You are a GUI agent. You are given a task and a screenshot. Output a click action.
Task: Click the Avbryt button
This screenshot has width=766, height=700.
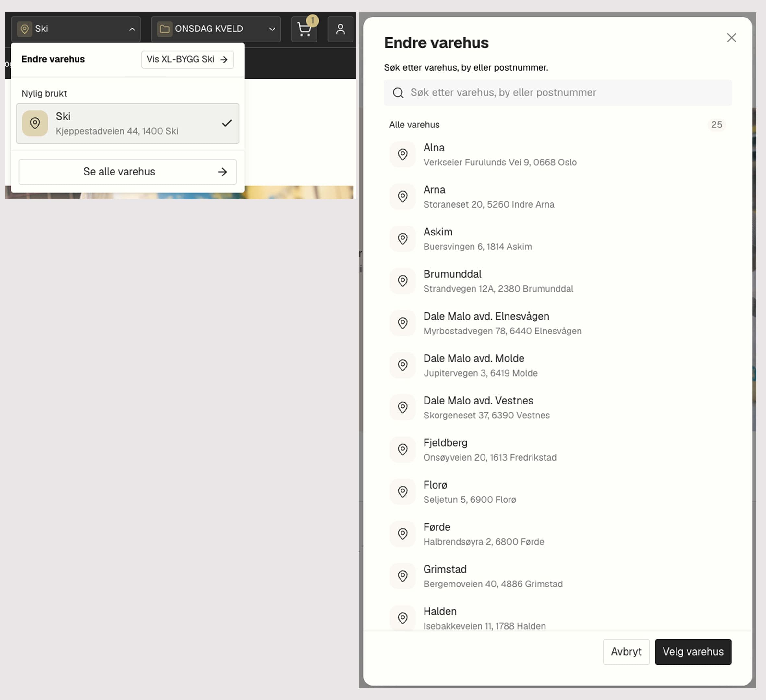pyautogui.click(x=626, y=652)
